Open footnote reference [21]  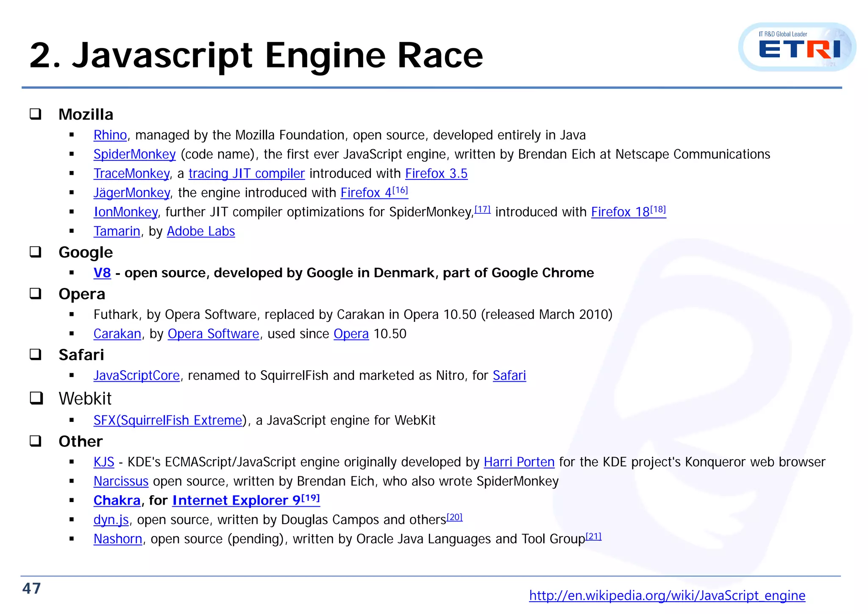click(594, 536)
